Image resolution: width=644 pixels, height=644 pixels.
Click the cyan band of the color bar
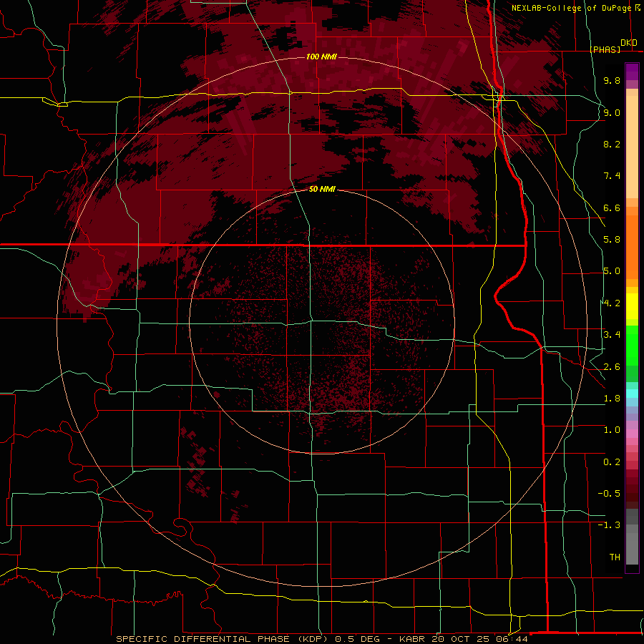pos(632,393)
